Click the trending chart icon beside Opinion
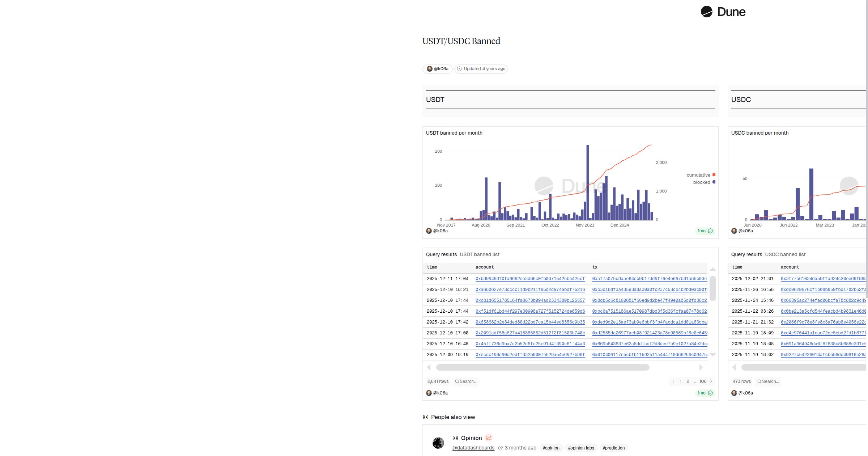Screen dimensions: 868x456 489,438
